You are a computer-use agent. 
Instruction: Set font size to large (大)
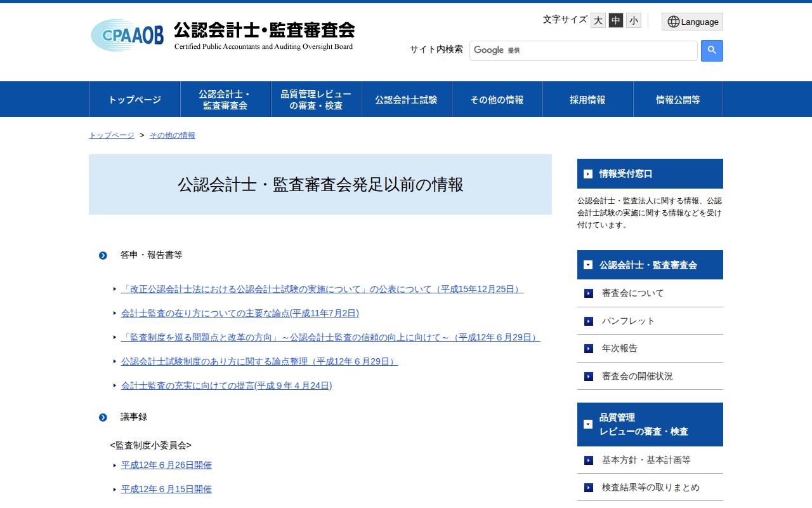(x=598, y=20)
